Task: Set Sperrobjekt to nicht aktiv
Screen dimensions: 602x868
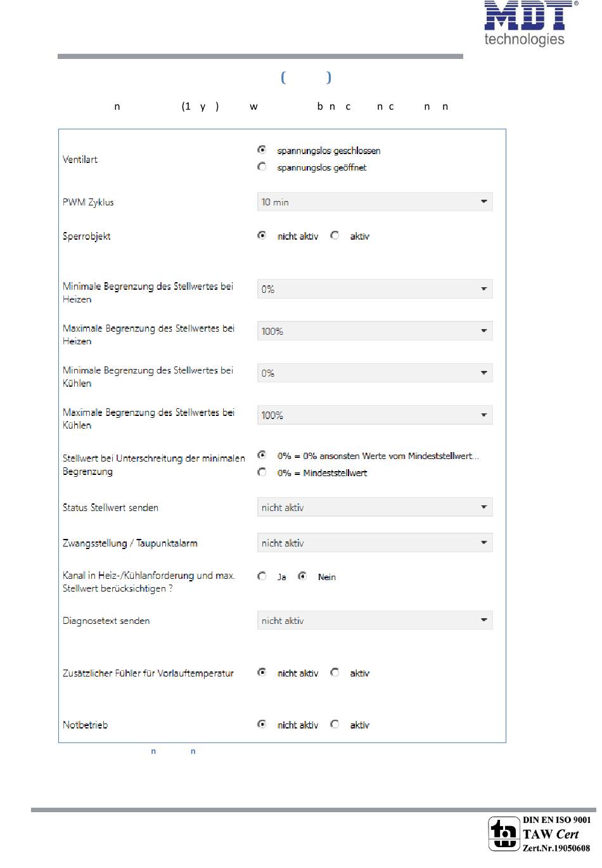Action: (x=262, y=235)
